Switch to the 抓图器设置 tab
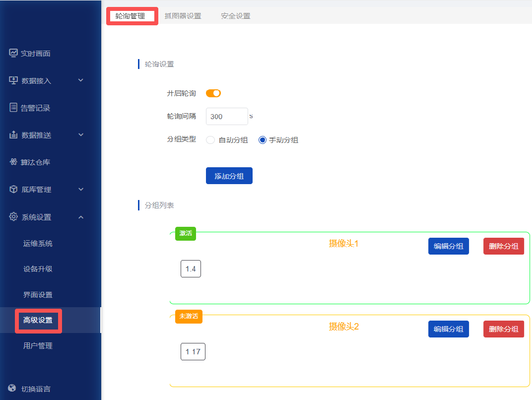Image resolution: width=532 pixels, height=400 pixels. tap(183, 16)
